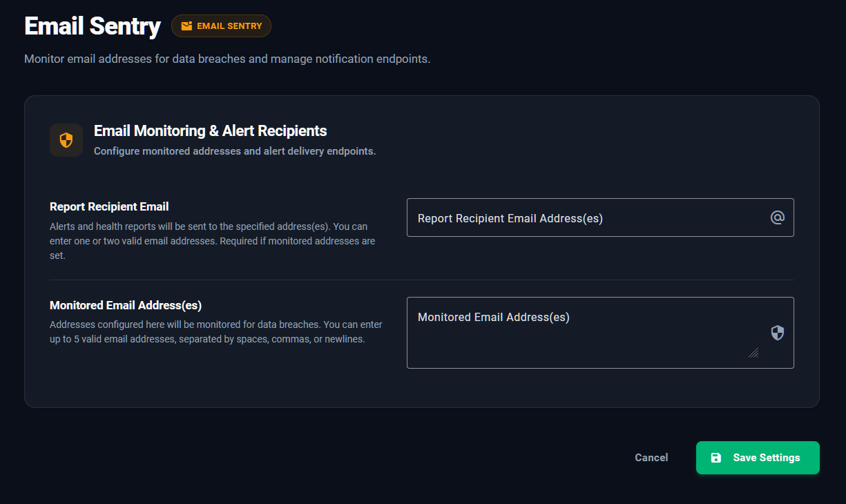The image size is (846, 504).
Task: Click 'Configure monitored addresses and alert delivery endpoints.' text
Action: click(x=235, y=151)
